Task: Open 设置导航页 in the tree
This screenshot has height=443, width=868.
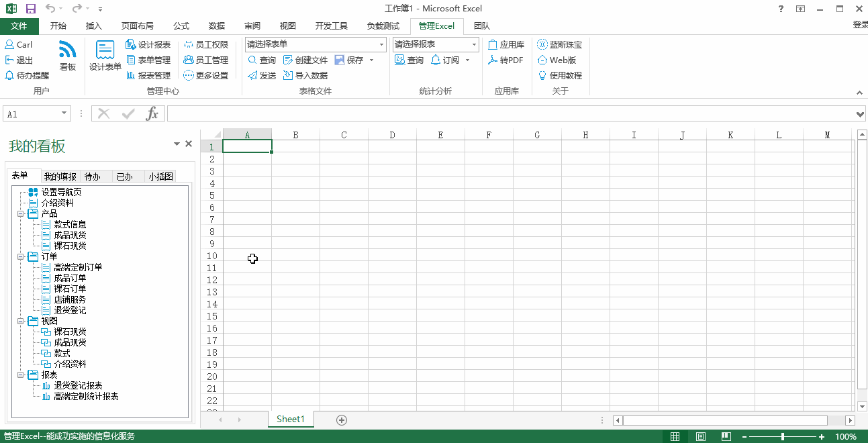Action: click(55, 192)
